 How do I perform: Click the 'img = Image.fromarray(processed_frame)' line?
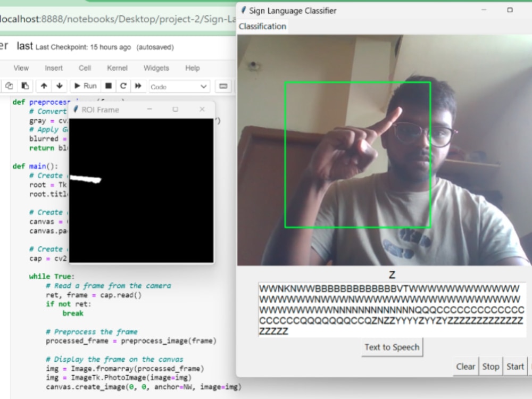click(125, 369)
